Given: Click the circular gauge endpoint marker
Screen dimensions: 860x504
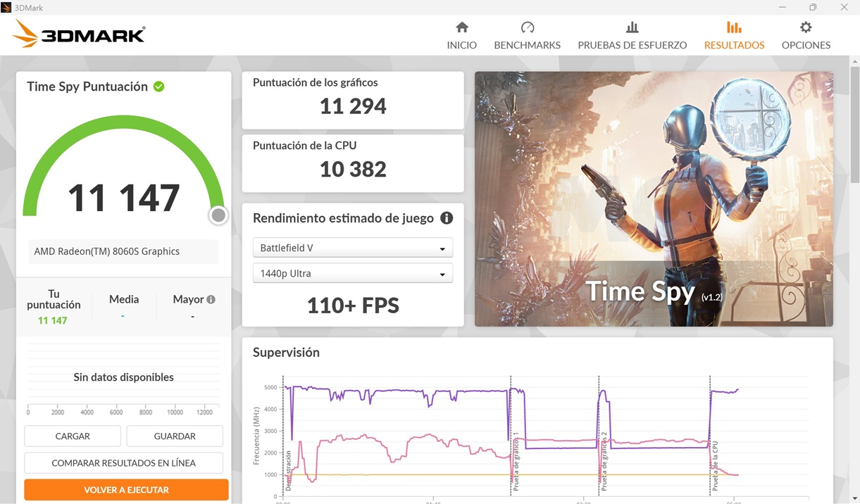Looking at the screenshot, I should (218, 215).
